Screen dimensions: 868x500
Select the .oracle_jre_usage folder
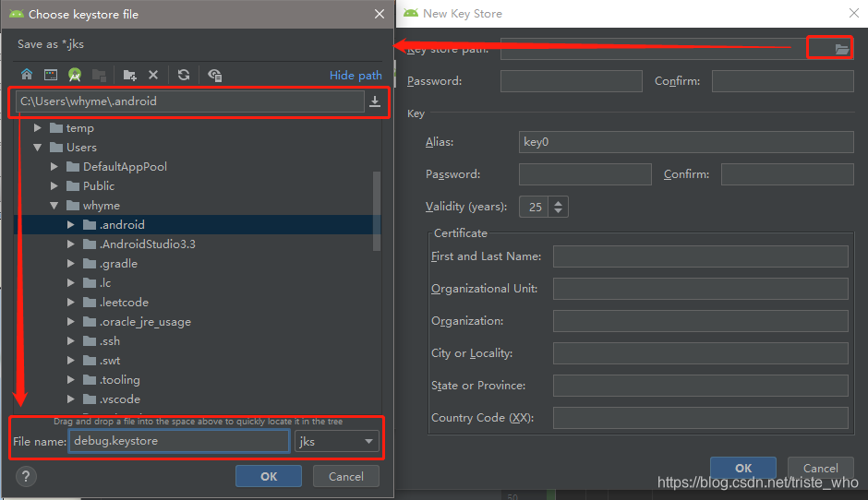[197, 321]
